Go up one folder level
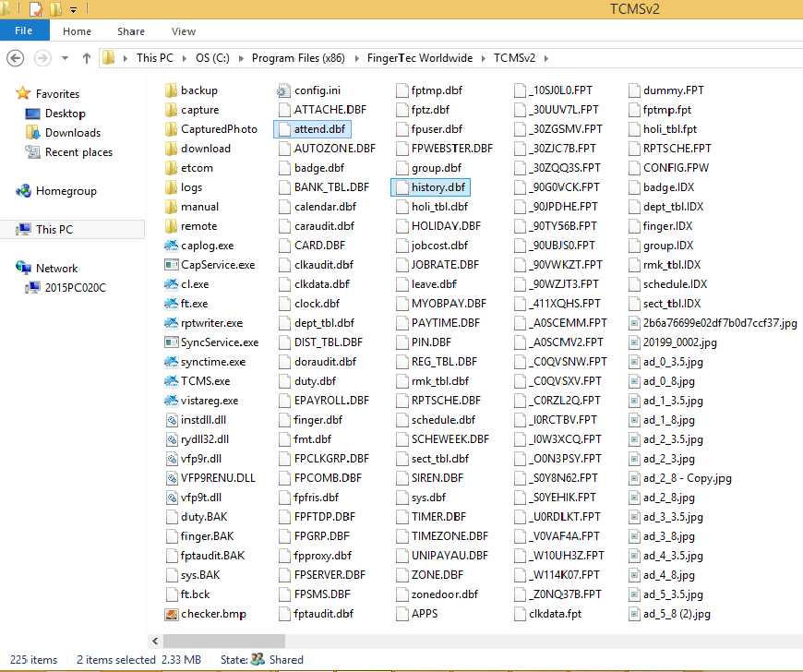Image resolution: width=803 pixels, height=672 pixels. coord(87,58)
